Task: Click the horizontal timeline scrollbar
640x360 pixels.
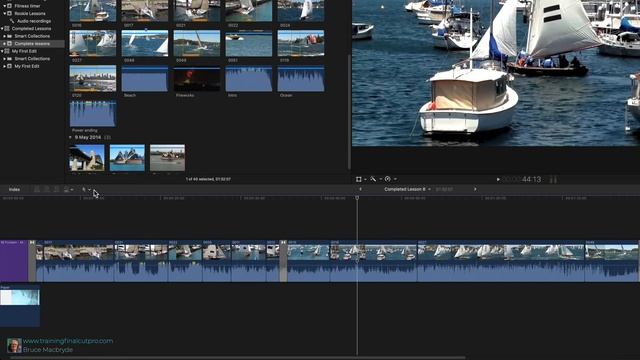Action: pos(238,358)
